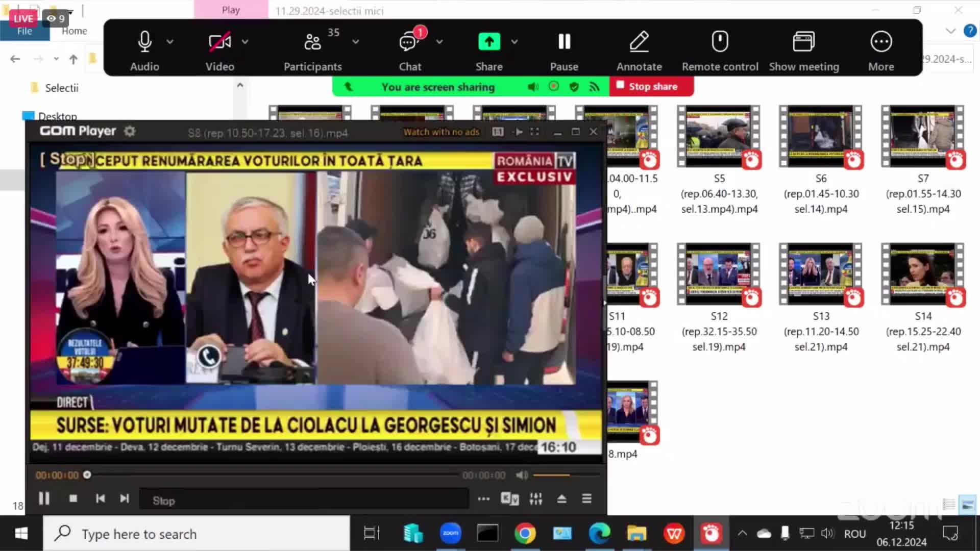Expand chat options arrow
Image resolution: width=980 pixels, height=551 pixels.
click(x=439, y=42)
